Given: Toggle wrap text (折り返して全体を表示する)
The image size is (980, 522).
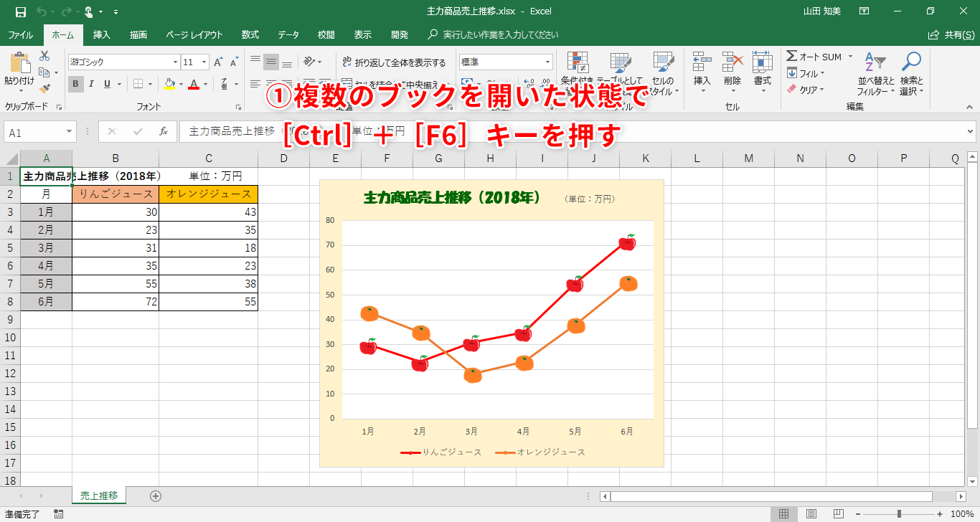Looking at the screenshot, I should [394, 62].
